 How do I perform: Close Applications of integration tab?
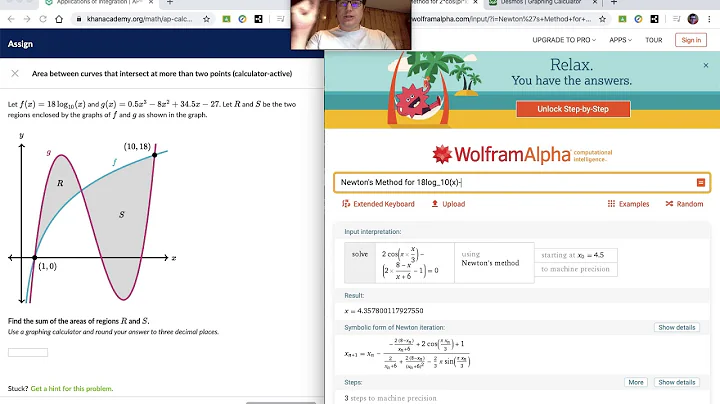151,2
